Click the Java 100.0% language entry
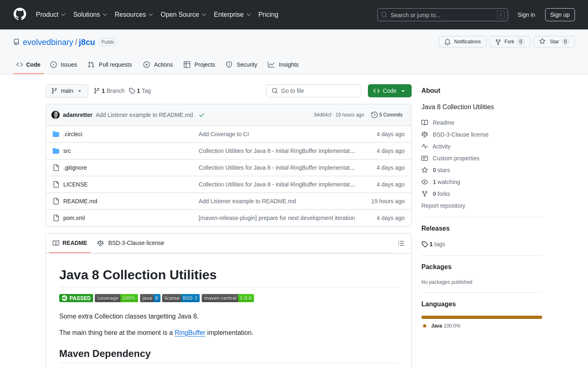 (x=441, y=326)
